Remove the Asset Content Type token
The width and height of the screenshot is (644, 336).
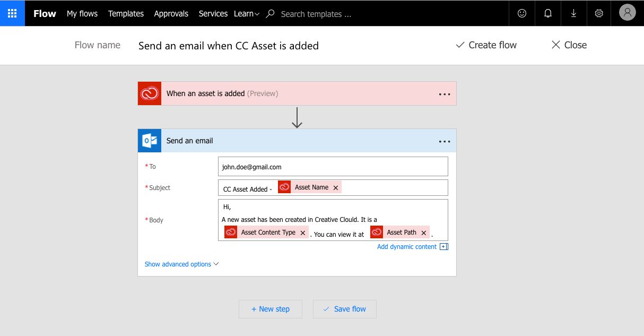(x=303, y=232)
